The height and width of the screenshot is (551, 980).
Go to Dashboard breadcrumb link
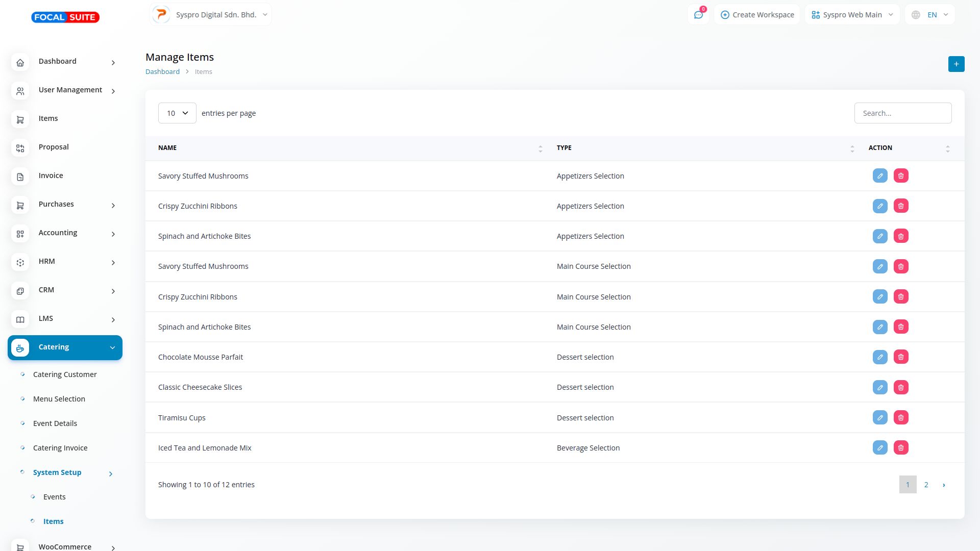[162, 72]
